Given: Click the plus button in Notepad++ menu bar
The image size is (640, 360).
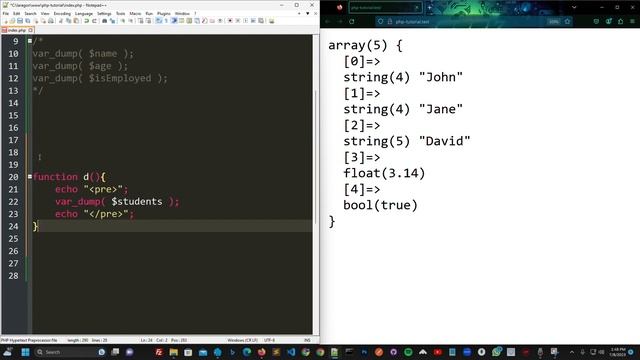Looking at the screenshot, I should [299, 13].
